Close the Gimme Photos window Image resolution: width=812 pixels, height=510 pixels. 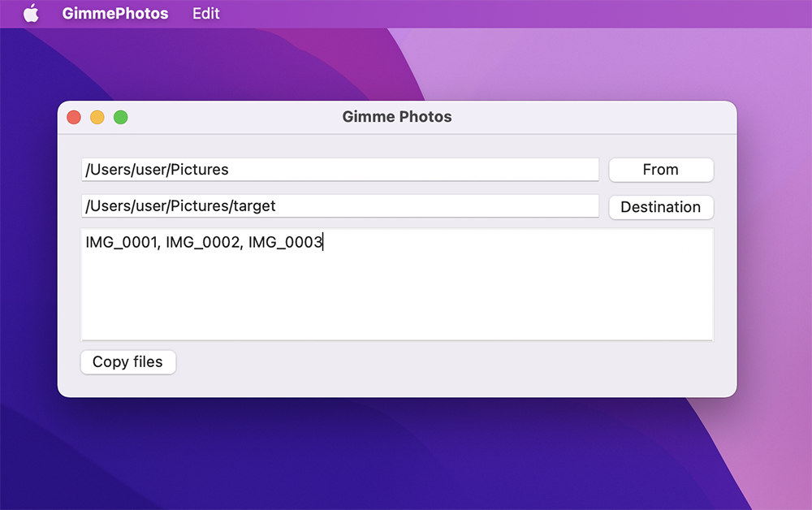[x=74, y=117]
